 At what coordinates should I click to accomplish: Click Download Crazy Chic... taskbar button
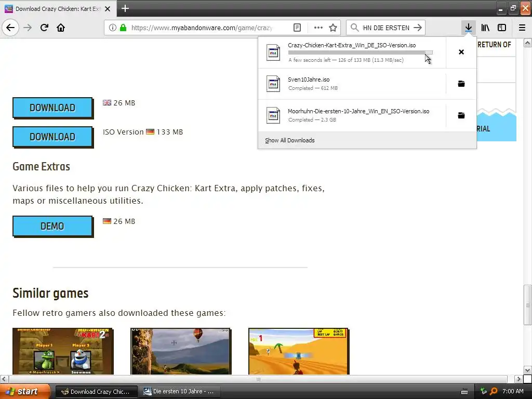(x=96, y=392)
